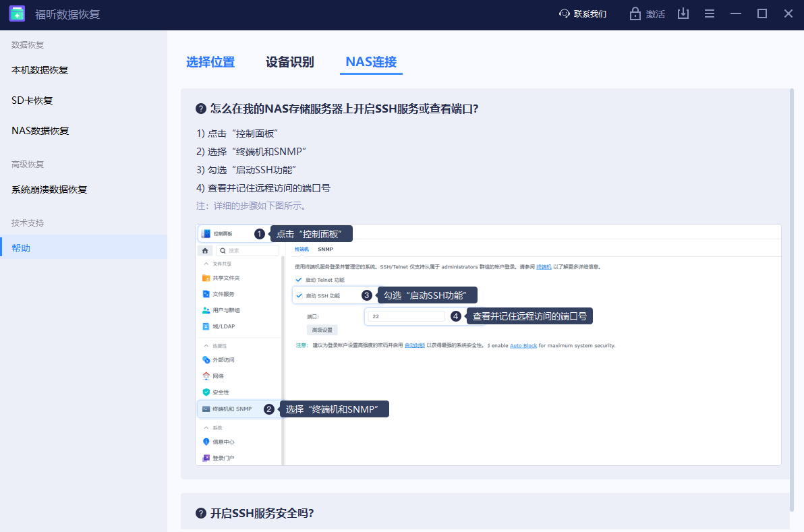
Task: Switch to the 设备识别 tab
Action: (289, 62)
